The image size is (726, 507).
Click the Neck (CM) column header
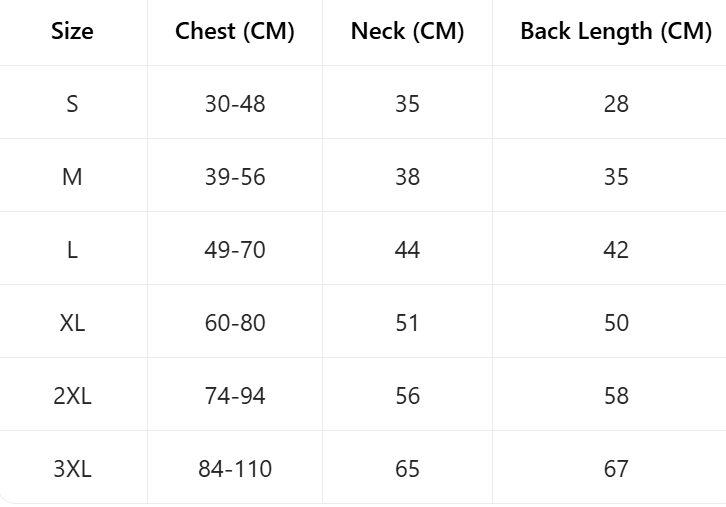407,31
